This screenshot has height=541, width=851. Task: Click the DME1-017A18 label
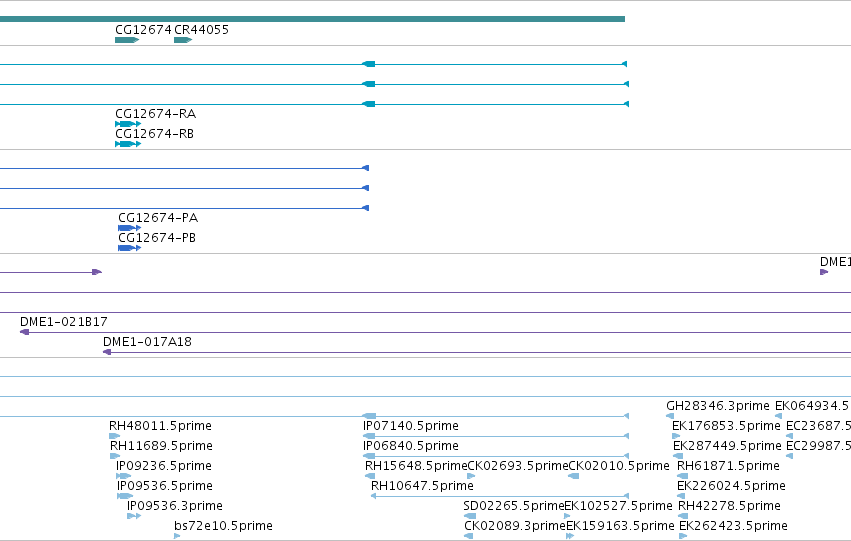point(148,342)
